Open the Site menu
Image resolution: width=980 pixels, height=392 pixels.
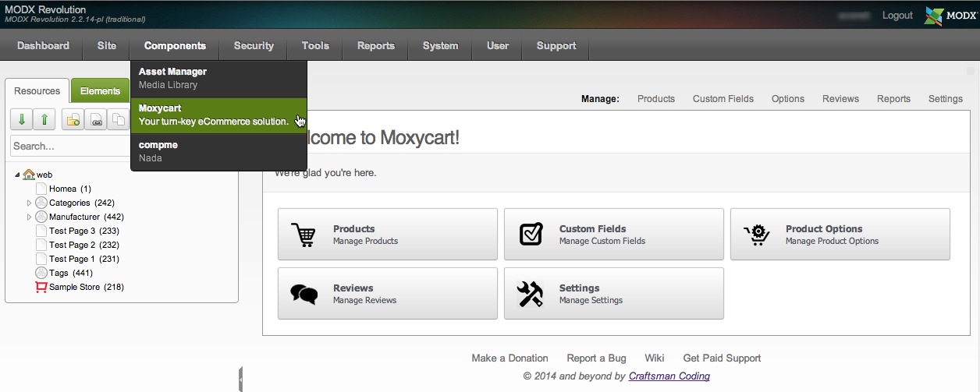107,46
